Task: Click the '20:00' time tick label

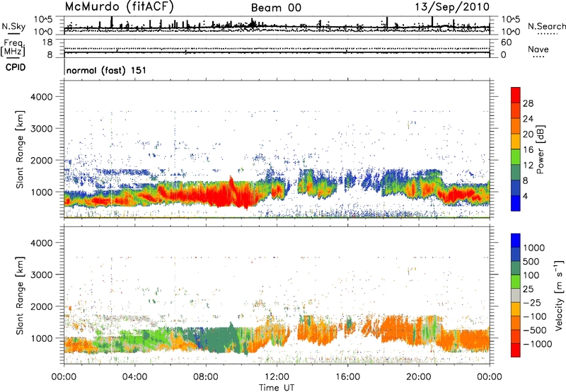Action: click(x=418, y=377)
